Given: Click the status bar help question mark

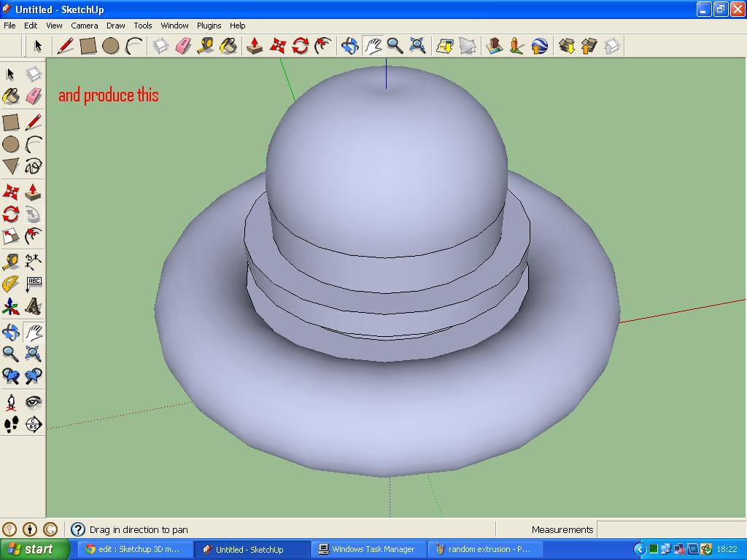Looking at the screenshot, I should [x=78, y=529].
